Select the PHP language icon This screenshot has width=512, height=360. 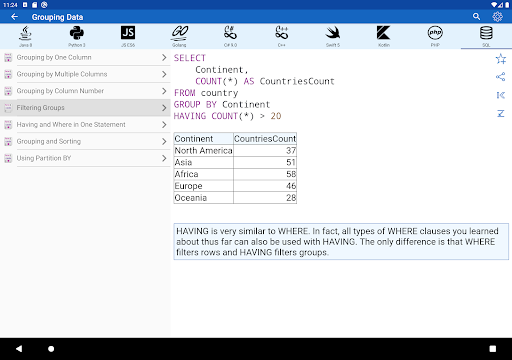pyautogui.click(x=435, y=33)
